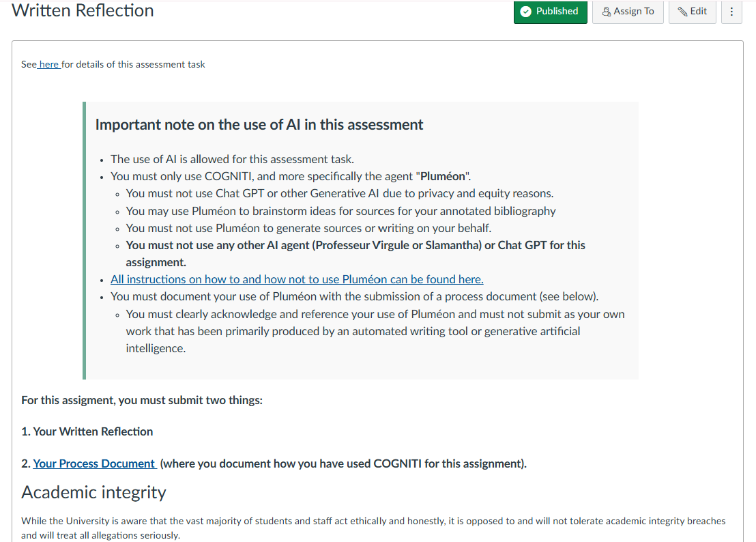Click "1. Your Written Reflection" list item

[x=87, y=431]
